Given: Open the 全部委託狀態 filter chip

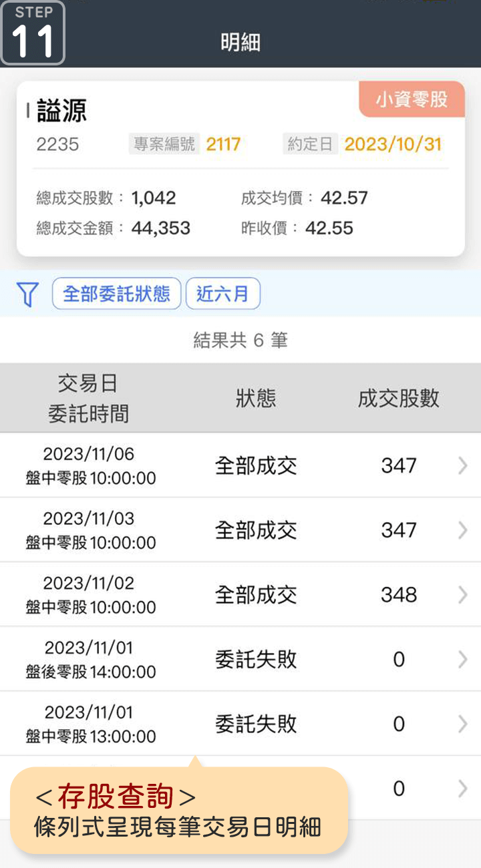Looking at the screenshot, I should point(116,294).
